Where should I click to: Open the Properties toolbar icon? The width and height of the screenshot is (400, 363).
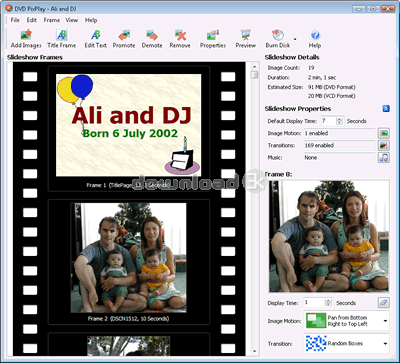213,39
